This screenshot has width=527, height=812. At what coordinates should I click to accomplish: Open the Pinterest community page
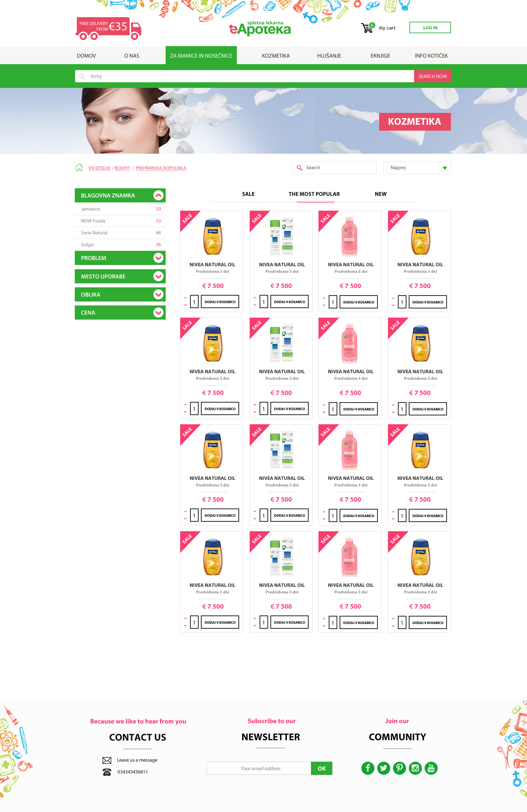399,768
